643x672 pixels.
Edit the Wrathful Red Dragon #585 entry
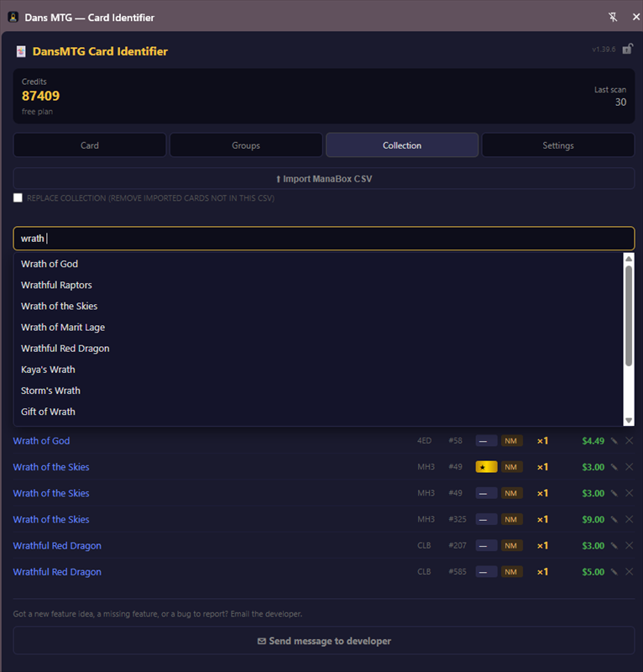click(614, 572)
